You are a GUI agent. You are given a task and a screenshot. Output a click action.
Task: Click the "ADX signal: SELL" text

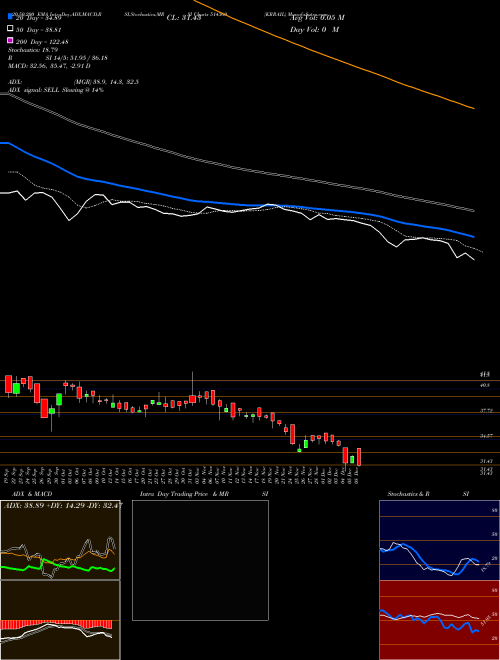(35, 90)
